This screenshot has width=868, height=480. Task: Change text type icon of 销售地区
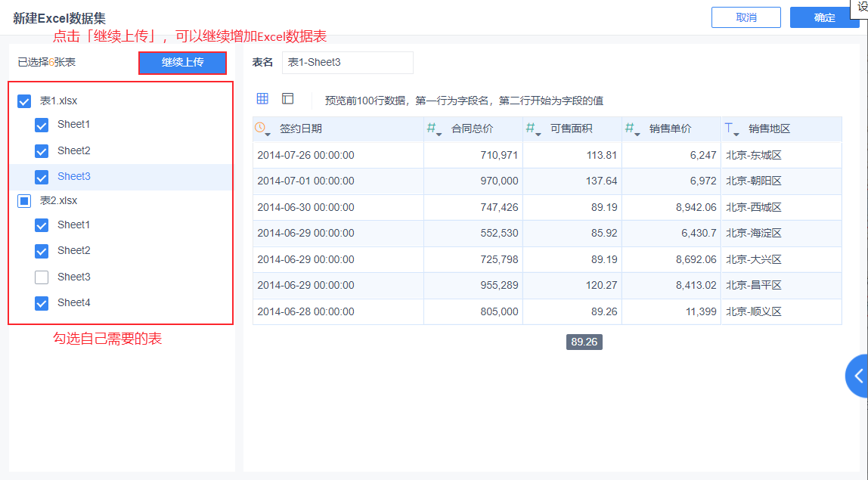point(729,128)
